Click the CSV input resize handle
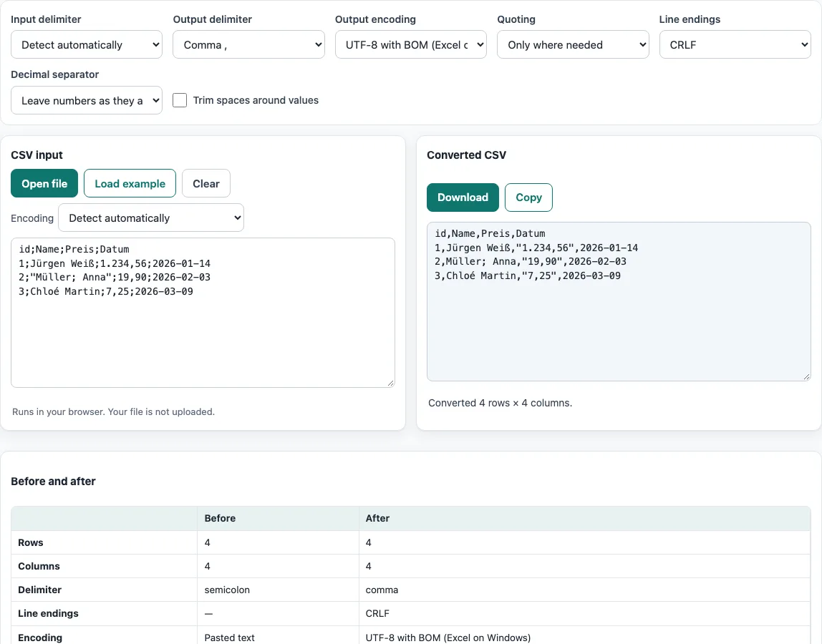 (x=390, y=384)
